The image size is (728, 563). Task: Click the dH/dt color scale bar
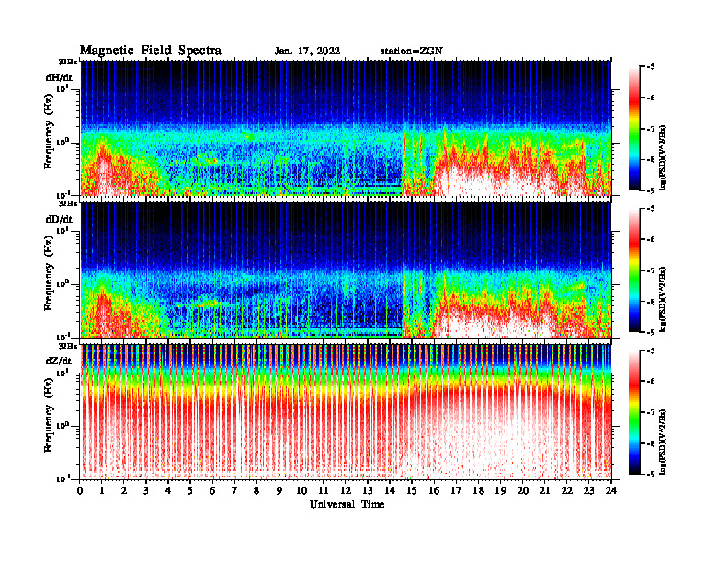(633, 129)
